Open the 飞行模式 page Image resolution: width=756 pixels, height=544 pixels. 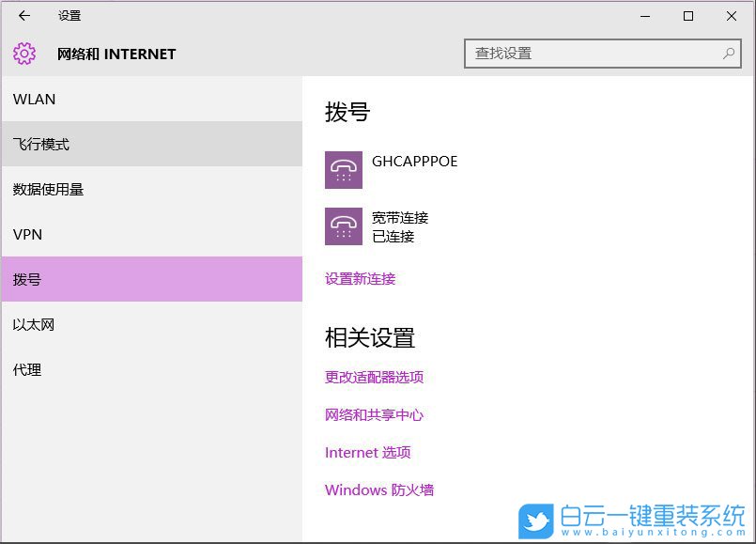tap(43, 144)
